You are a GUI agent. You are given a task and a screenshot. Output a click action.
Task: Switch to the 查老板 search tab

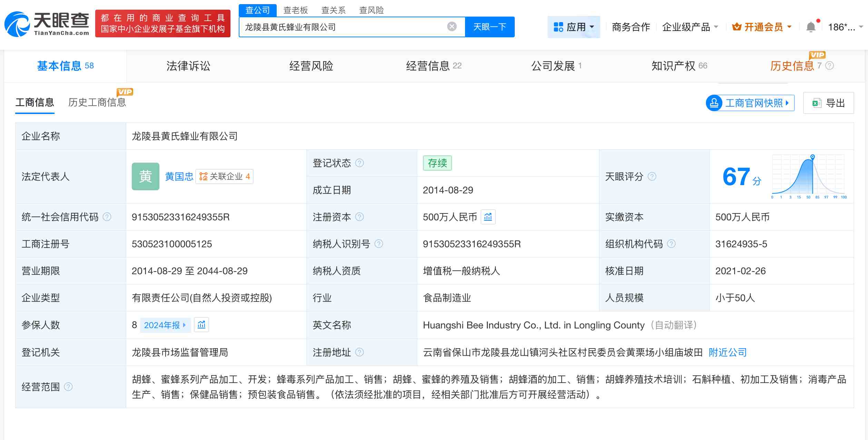point(295,10)
